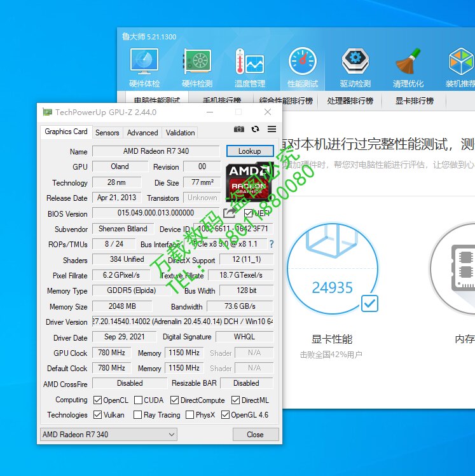Click the Pixel Fillrate value 6.2 GPixel/s
Image resolution: width=475 pixels, height=476 pixels.
121,275
